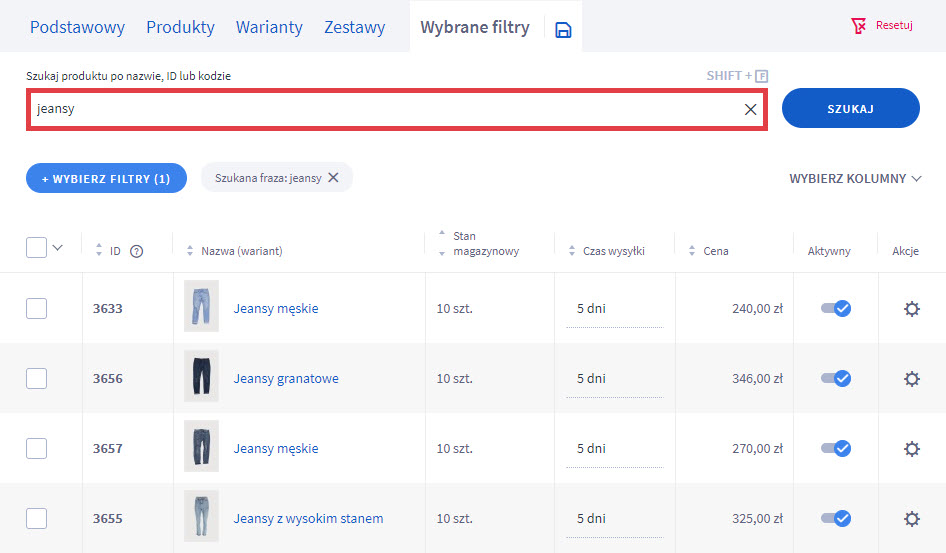Open the Jeansy granatowe product link
The width and height of the screenshot is (946, 553).
click(286, 378)
